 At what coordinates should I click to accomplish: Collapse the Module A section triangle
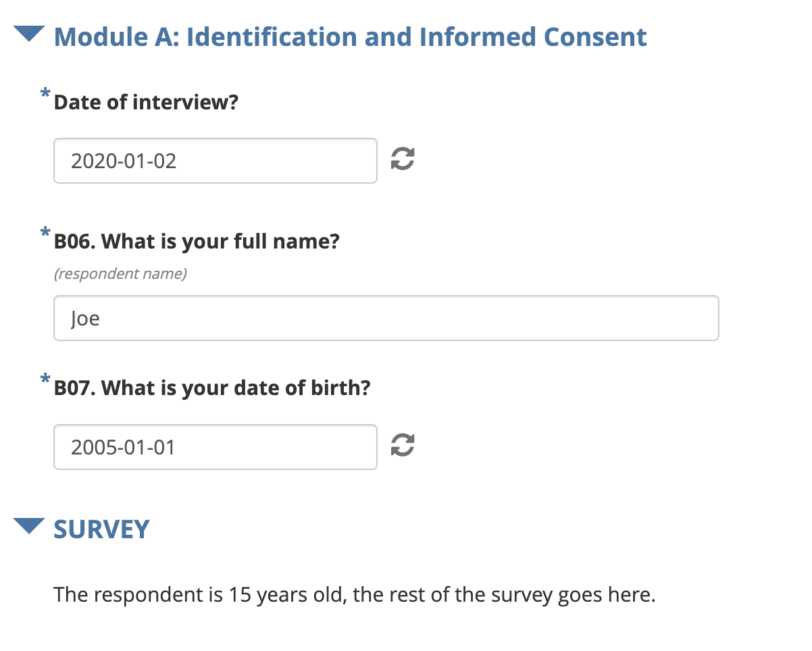click(x=29, y=34)
